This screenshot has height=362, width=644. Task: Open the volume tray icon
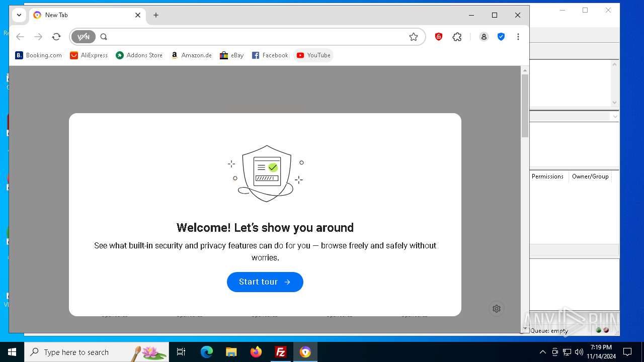[x=579, y=352]
